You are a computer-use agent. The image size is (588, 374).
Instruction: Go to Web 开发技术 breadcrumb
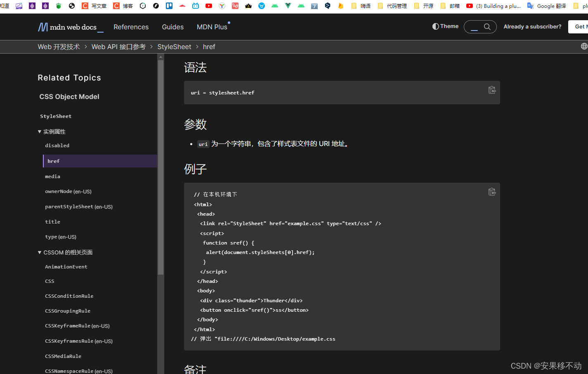tap(59, 47)
